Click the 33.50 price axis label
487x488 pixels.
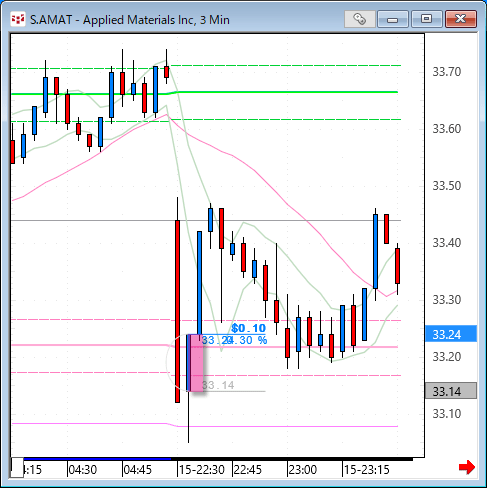click(447, 186)
